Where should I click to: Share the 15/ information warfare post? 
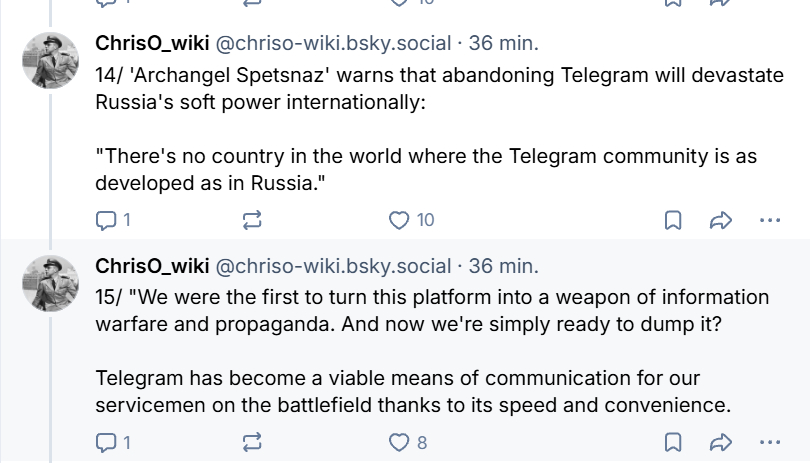point(720,442)
